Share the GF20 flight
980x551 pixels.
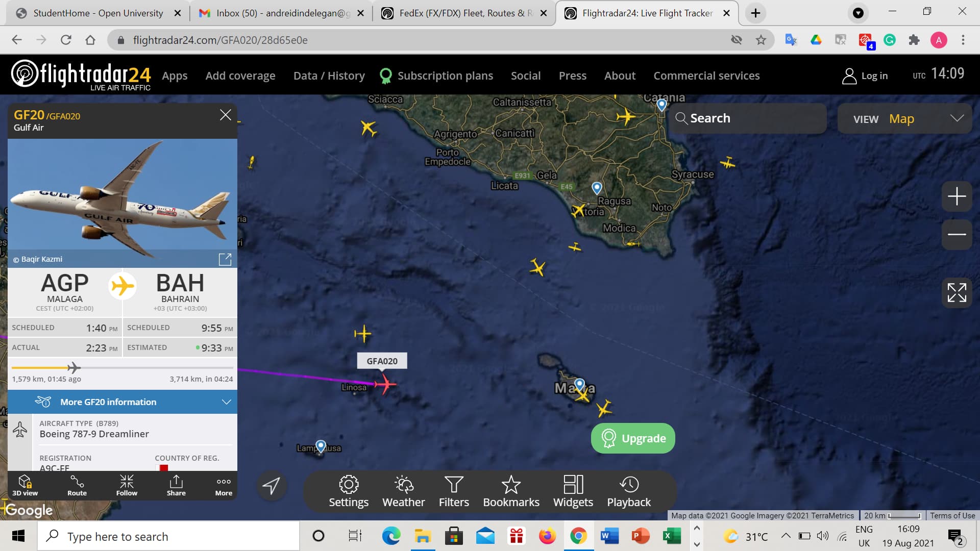pyautogui.click(x=176, y=485)
